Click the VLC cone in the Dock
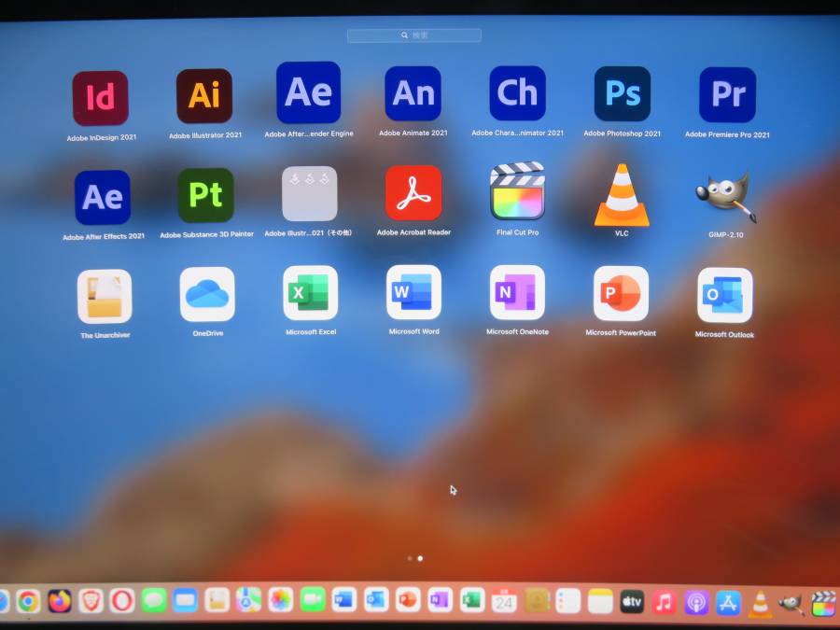840x630 pixels. (760, 604)
